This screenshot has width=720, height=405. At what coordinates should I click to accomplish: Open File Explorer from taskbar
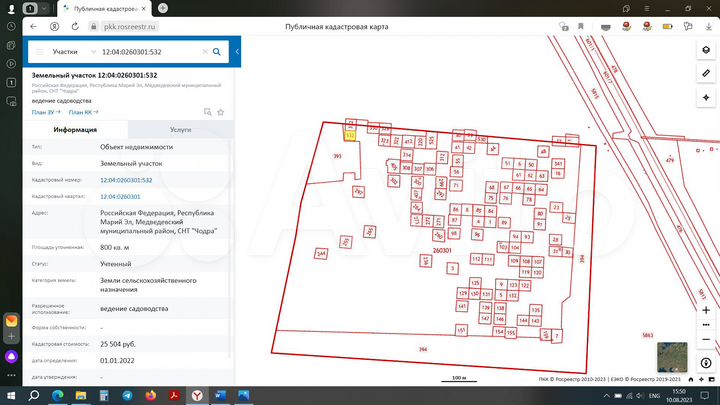coord(81,395)
